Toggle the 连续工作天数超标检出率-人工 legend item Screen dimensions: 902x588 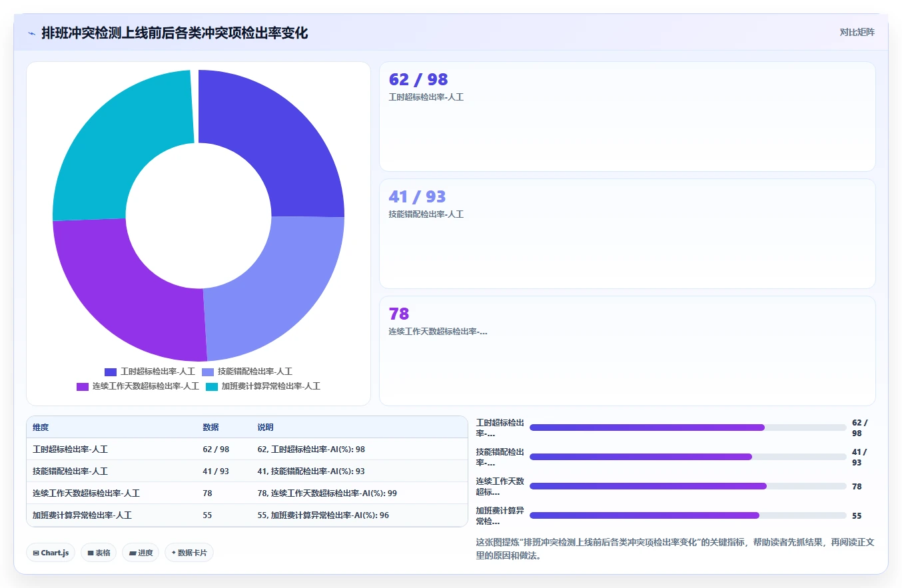coord(138,386)
